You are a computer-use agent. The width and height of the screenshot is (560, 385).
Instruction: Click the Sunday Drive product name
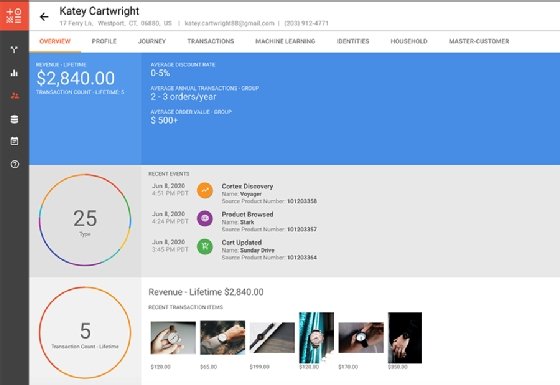(x=257, y=250)
